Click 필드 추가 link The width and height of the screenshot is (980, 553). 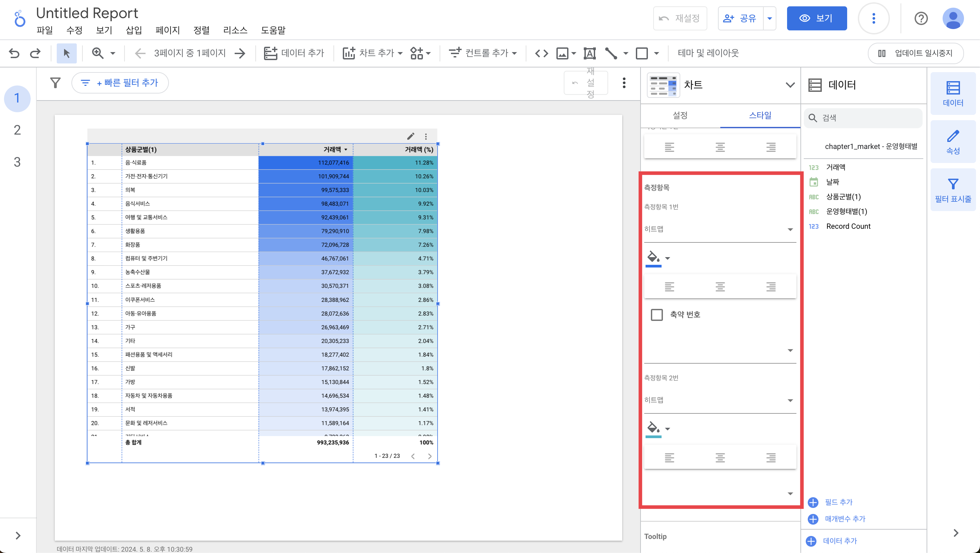click(838, 502)
